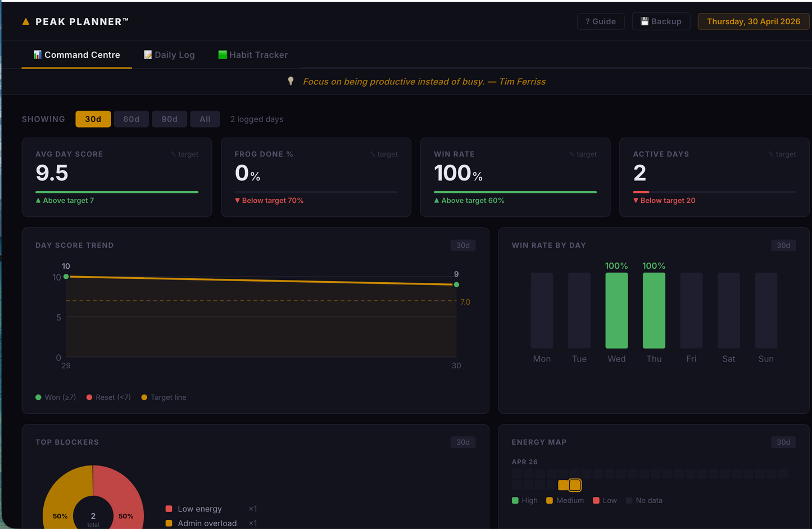Image resolution: width=812 pixels, height=529 pixels.
Task: Click the Friday win rate bar
Action: (x=691, y=310)
